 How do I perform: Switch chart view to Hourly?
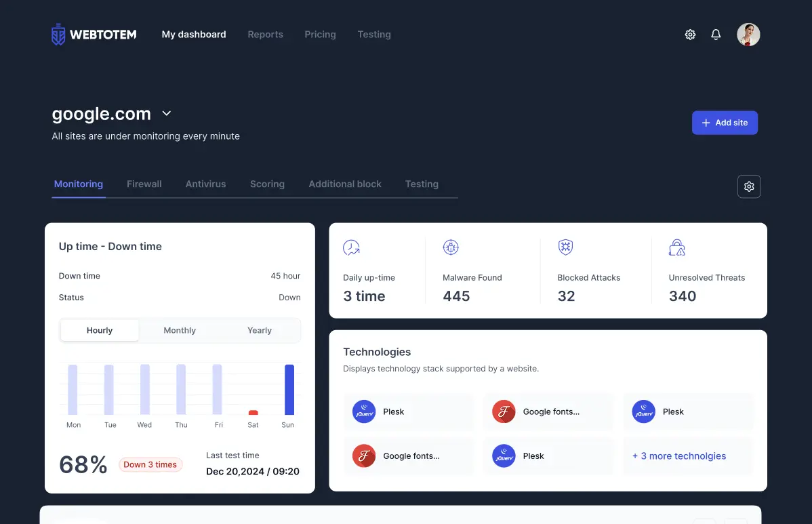100,331
